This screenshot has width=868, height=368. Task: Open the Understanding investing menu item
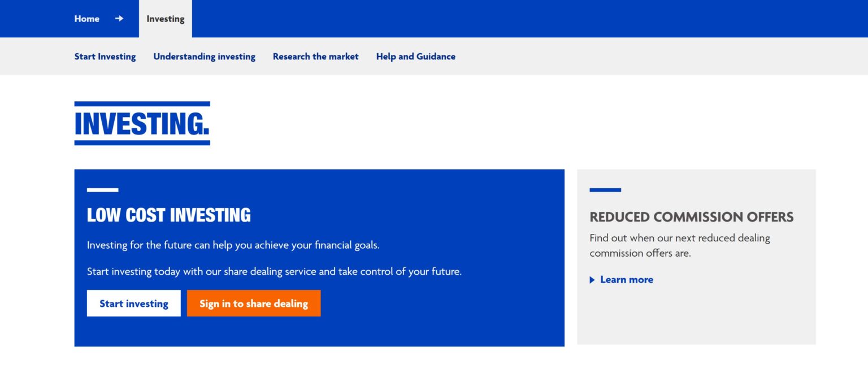pos(204,56)
